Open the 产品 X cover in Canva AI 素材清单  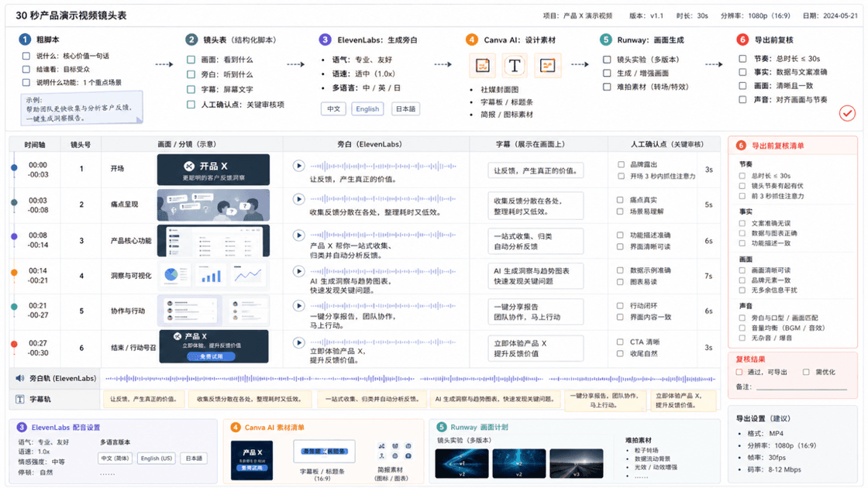point(252,460)
